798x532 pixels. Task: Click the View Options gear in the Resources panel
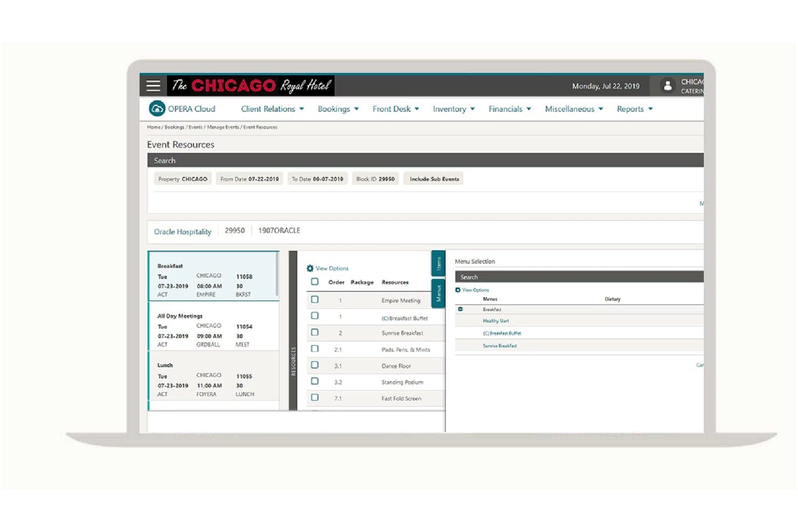click(x=310, y=268)
